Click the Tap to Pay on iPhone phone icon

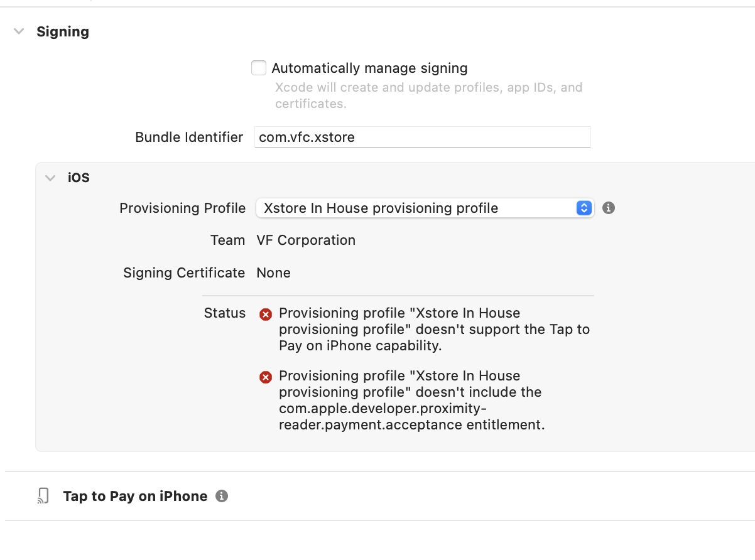(43, 496)
